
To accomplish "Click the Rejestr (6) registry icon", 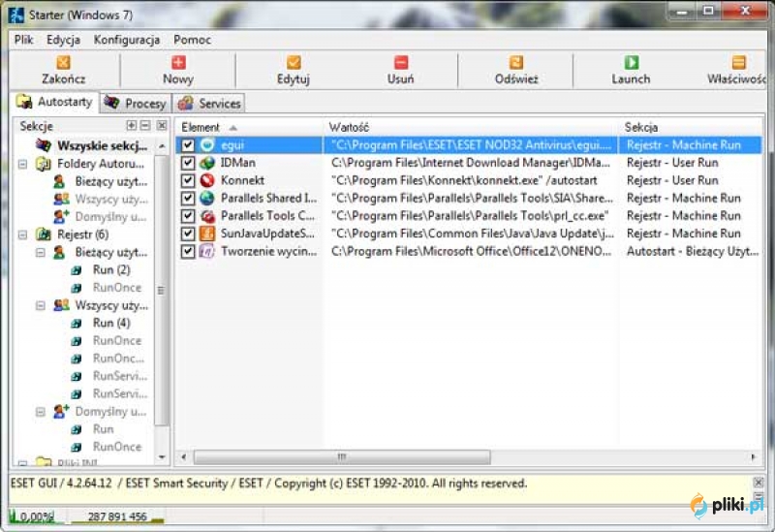I will point(44,235).
